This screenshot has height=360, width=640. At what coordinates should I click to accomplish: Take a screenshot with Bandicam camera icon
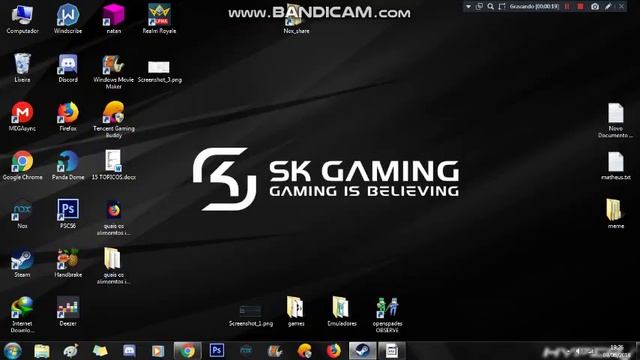(595, 7)
